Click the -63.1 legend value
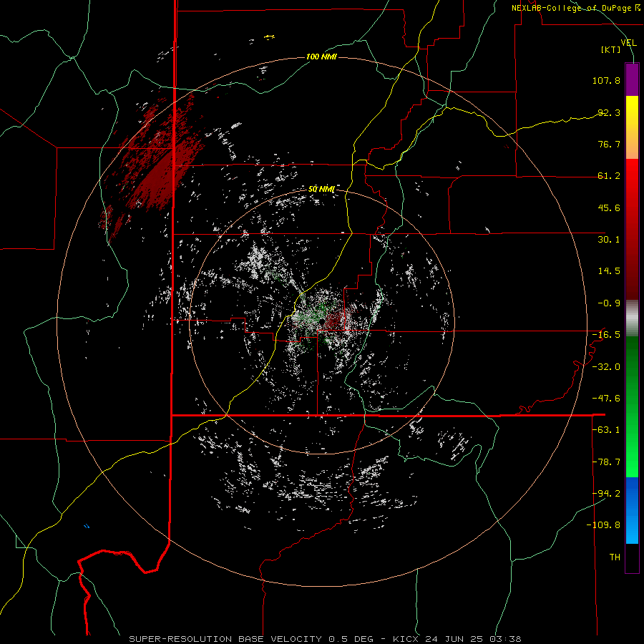This screenshot has width=644, height=644. click(606, 430)
